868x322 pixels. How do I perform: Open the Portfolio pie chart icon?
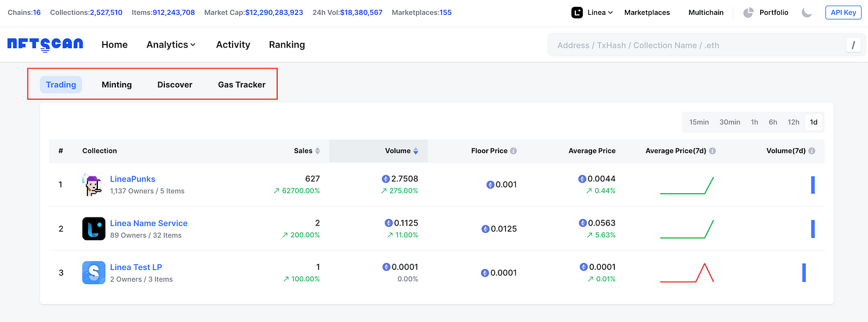(x=748, y=12)
